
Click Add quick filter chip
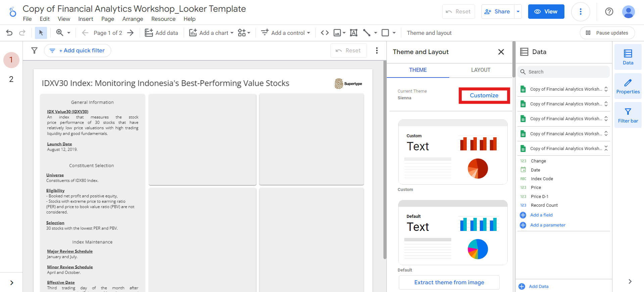78,51
